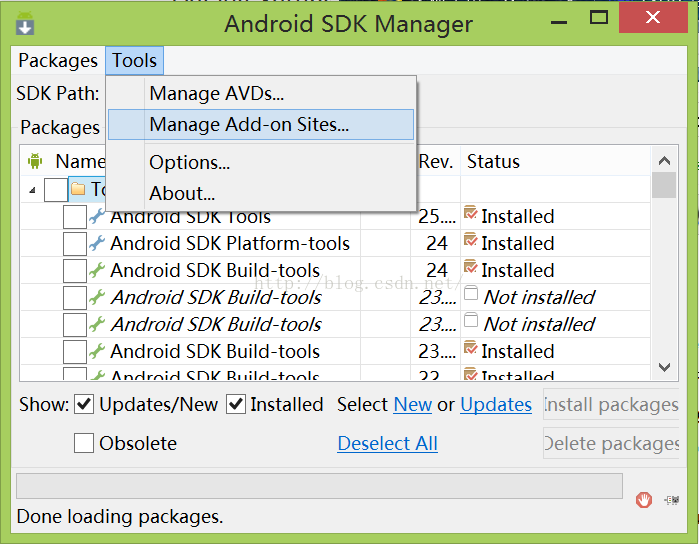
Task: Click the Android SDK Manager title bar icon
Action: pyautogui.click(x=25, y=24)
